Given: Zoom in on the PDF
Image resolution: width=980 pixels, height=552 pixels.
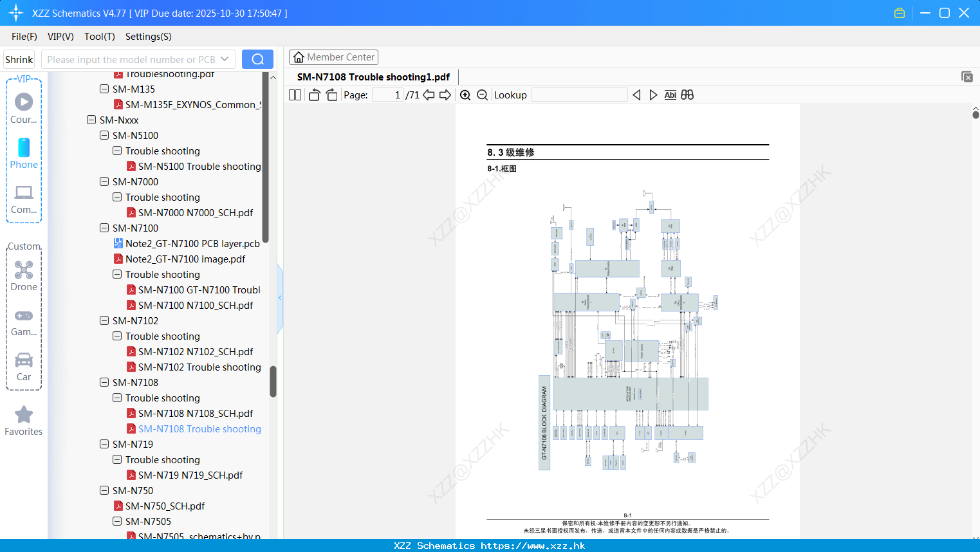Looking at the screenshot, I should click(465, 95).
